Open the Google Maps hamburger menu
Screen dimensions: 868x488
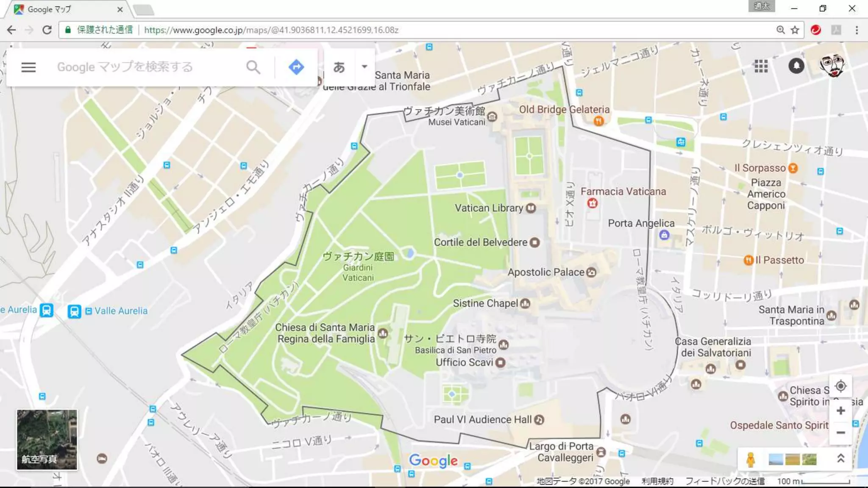(28, 67)
